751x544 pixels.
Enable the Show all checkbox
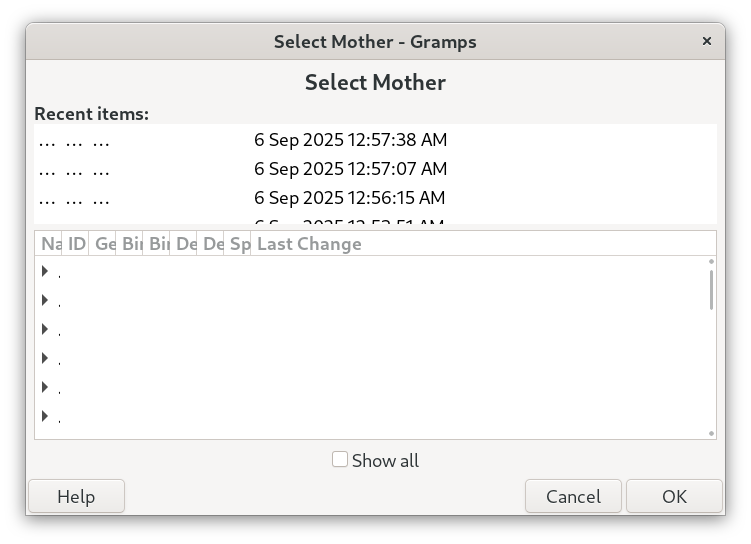[x=340, y=460]
